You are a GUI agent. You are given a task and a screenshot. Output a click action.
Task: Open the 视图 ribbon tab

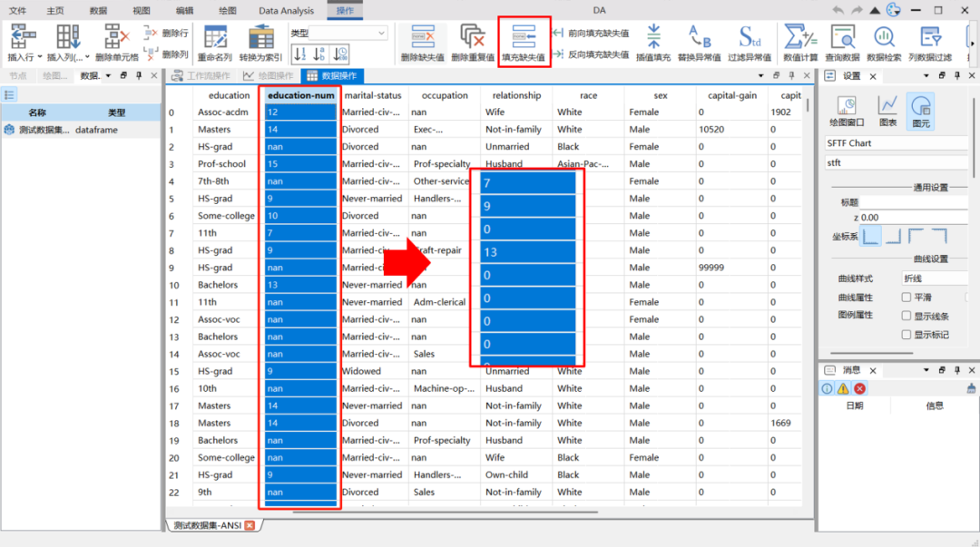click(x=142, y=11)
